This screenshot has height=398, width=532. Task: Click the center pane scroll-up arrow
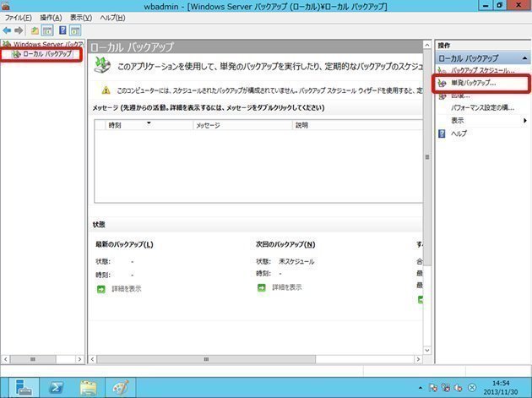pos(427,45)
